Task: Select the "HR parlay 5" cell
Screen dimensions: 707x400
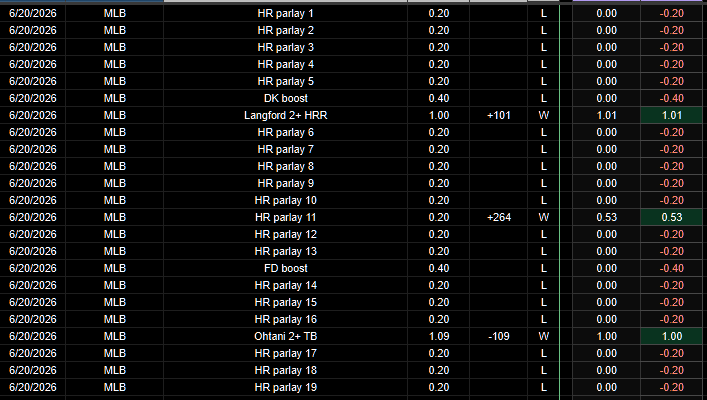Action: 285,81
